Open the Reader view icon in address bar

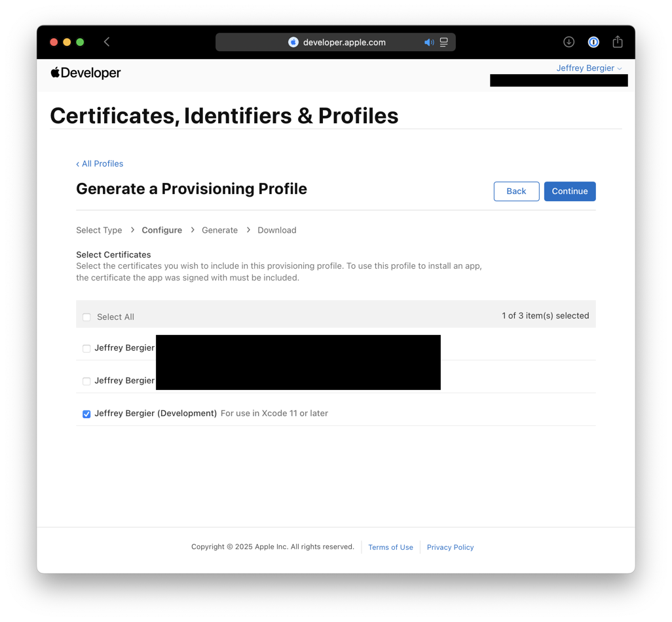[444, 42]
